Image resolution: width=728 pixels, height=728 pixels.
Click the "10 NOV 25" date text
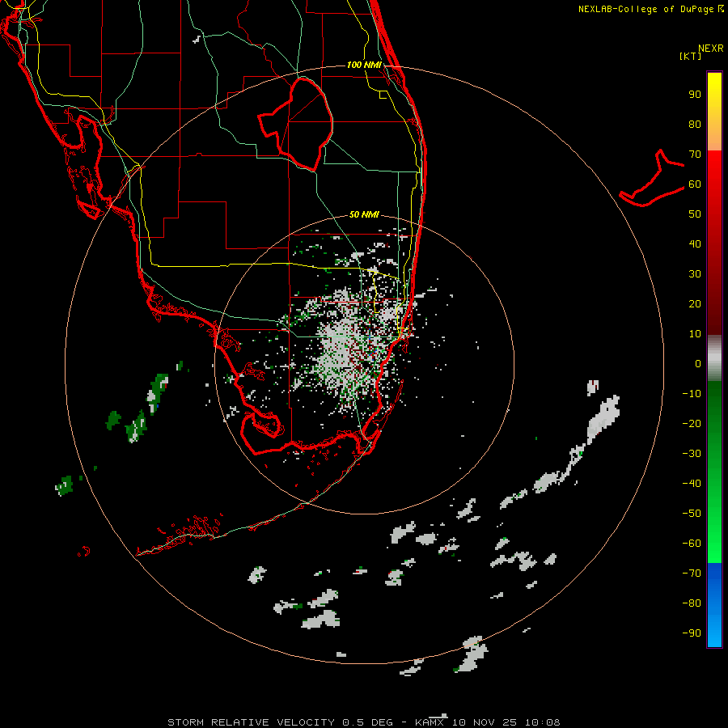[x=485, y=722]
